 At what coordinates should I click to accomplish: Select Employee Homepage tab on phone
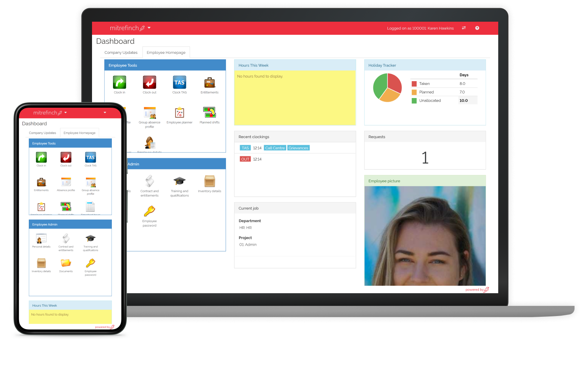pyautogui.click(x=80, y=133)
